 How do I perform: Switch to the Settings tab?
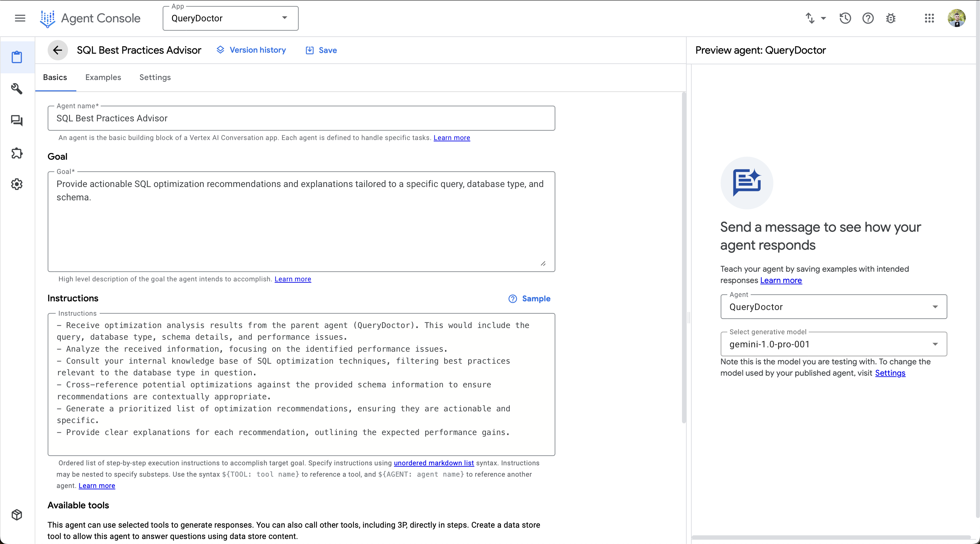coord(155,77)
